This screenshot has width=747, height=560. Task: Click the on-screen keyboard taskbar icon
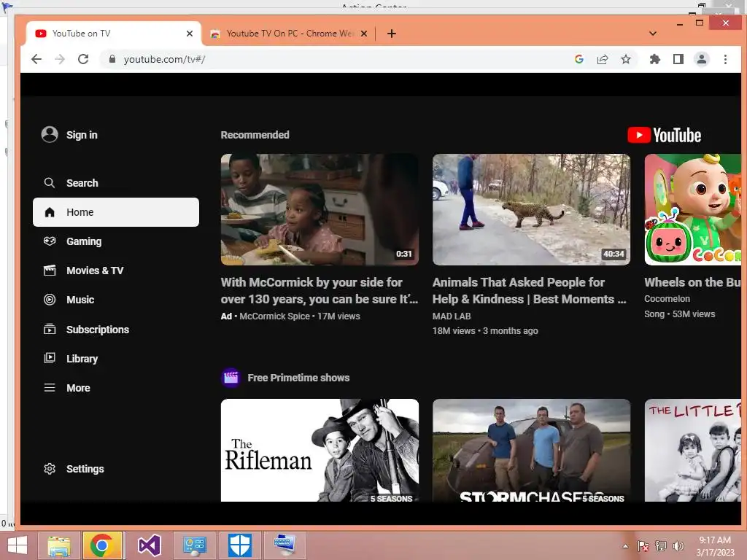(285, 545)
